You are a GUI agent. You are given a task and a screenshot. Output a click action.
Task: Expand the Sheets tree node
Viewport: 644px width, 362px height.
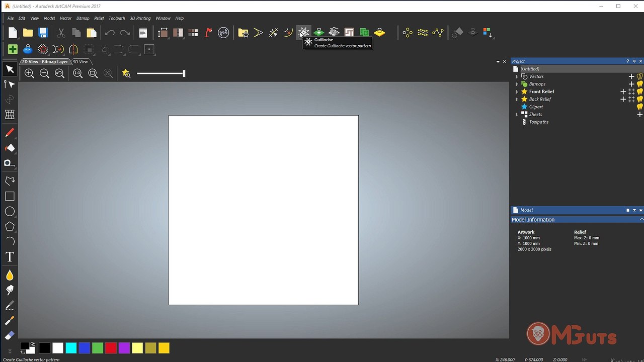(517, 114)
